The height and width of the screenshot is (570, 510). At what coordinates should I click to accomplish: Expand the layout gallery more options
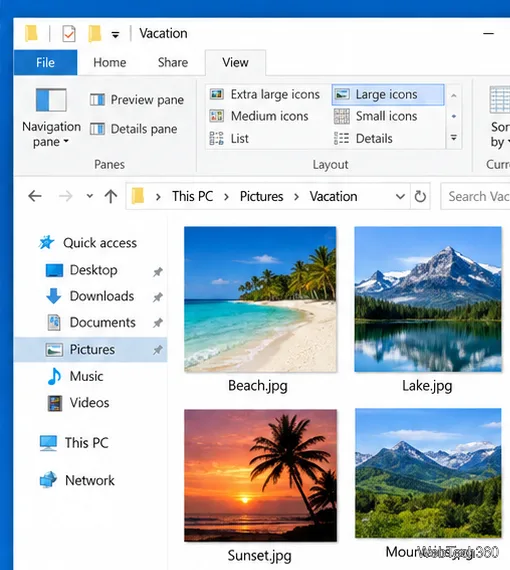(x=454, y=138)
